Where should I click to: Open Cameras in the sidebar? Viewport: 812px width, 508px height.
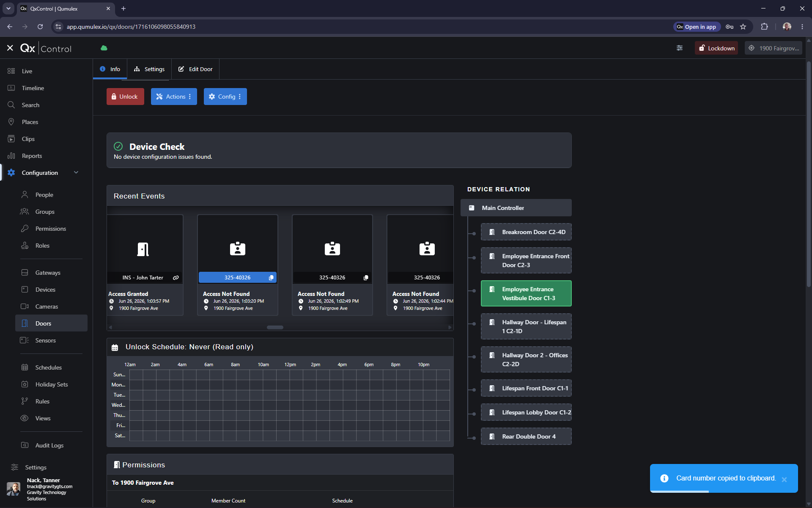47,306
